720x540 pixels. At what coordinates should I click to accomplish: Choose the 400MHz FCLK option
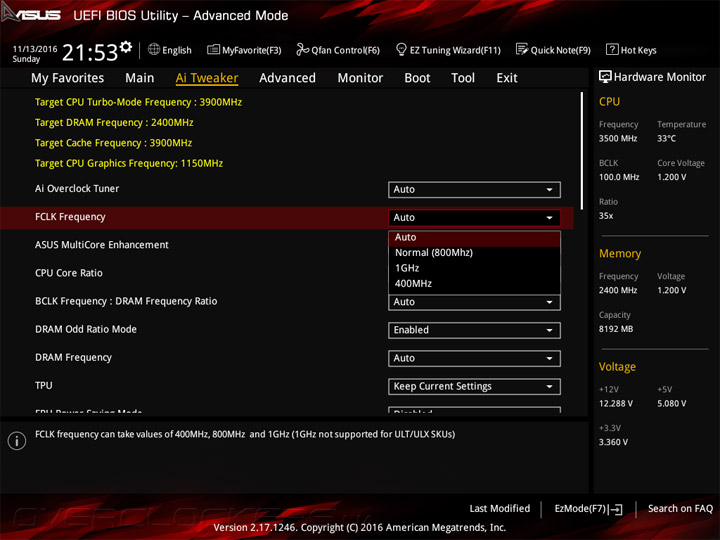474,284
